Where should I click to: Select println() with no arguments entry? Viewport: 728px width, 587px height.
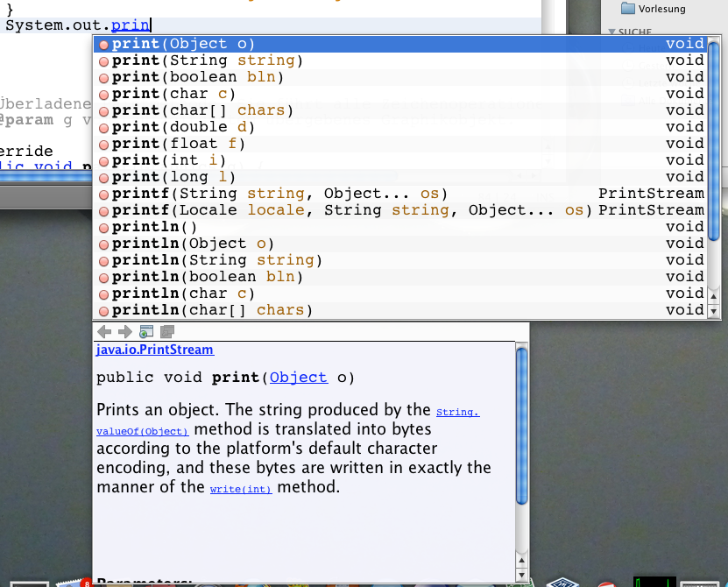click(x=400, y=227)
